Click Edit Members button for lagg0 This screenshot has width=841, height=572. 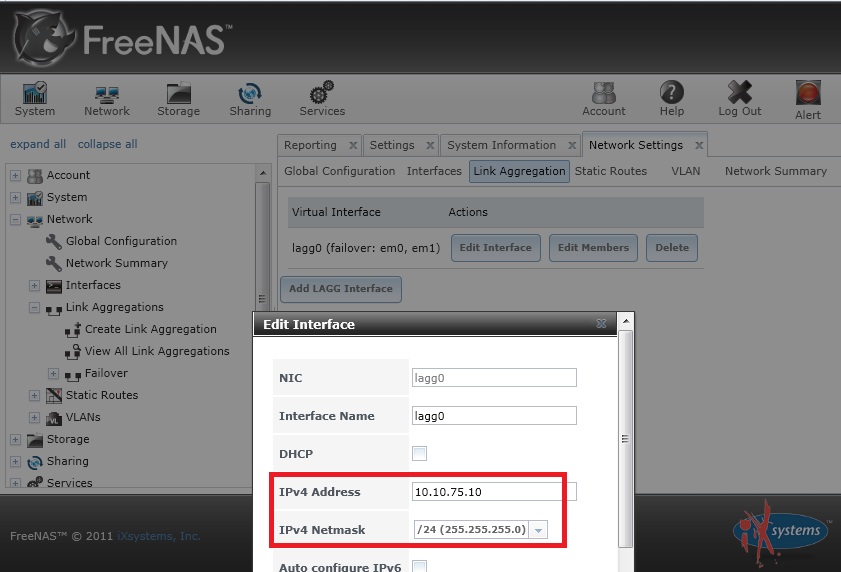tap(593, 248)
